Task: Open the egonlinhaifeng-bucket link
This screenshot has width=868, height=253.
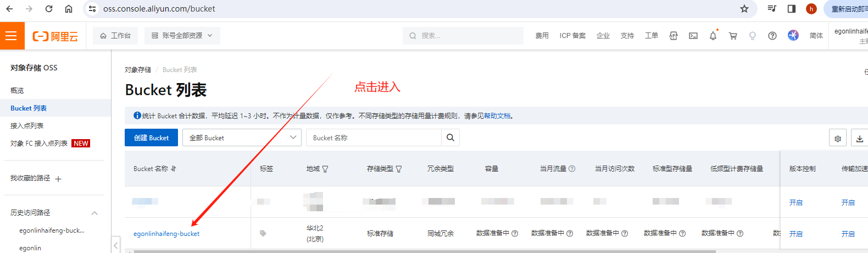Action: tap(166, 234)
